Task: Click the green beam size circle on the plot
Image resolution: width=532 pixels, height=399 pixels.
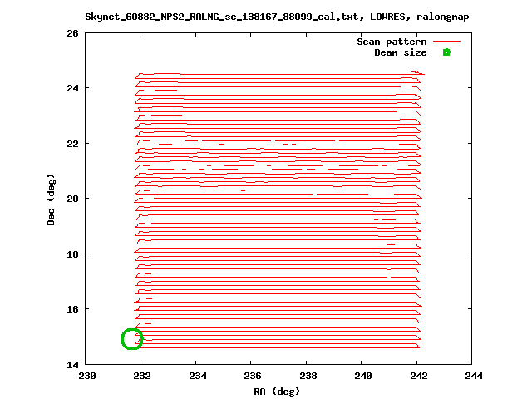Action: point(132,338)
